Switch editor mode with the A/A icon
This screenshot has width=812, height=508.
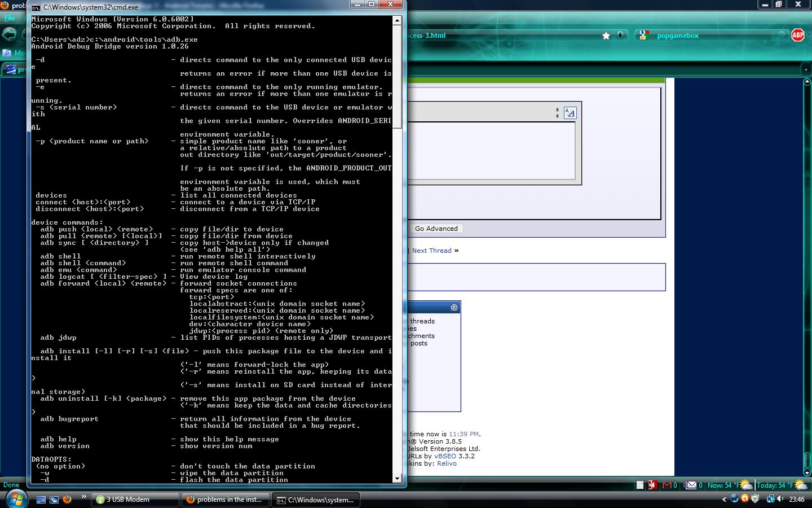coord(570,113)
